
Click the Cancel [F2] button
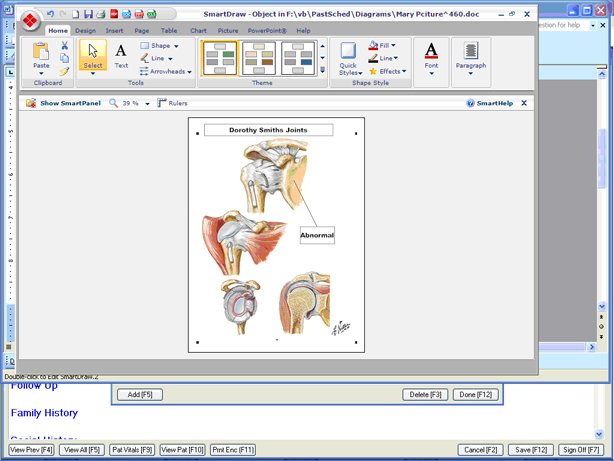click(x=480, y=450)
